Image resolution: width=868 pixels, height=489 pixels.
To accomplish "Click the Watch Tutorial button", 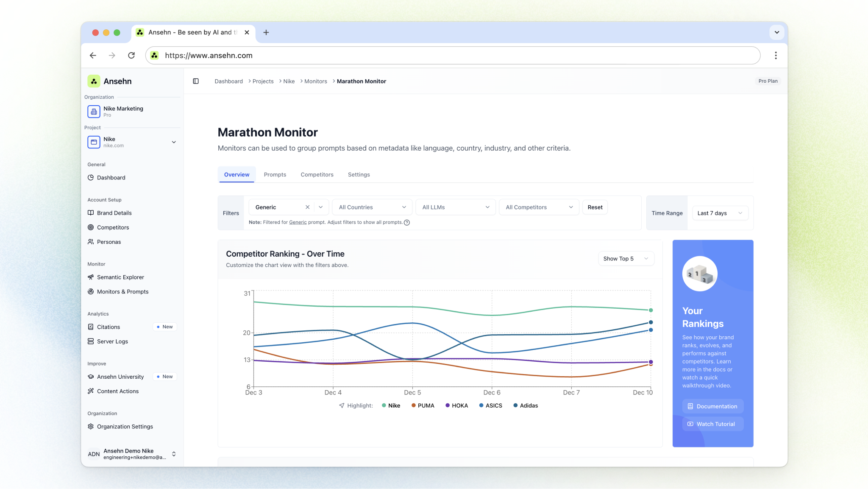I will pyautogui.click(x=712, y=424).
